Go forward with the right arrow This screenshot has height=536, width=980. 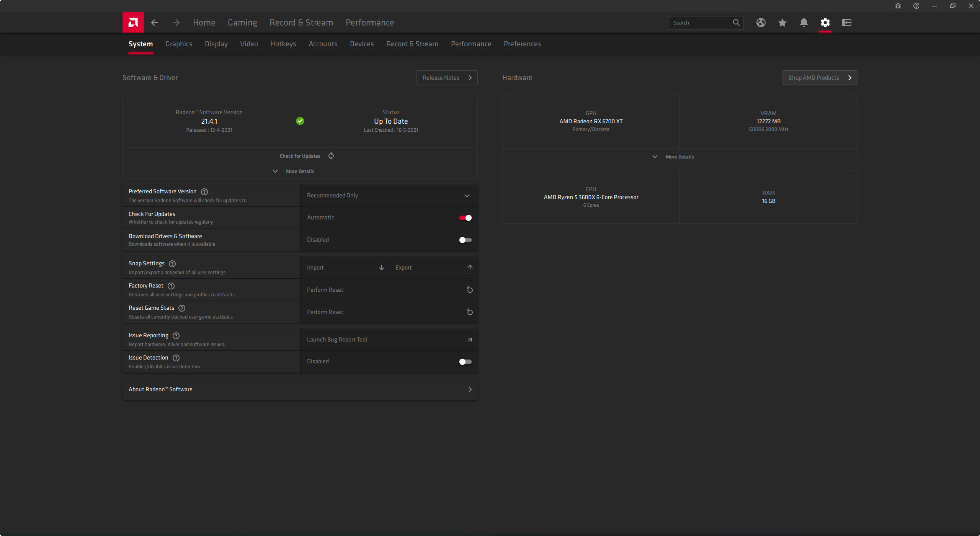point(176,23)
